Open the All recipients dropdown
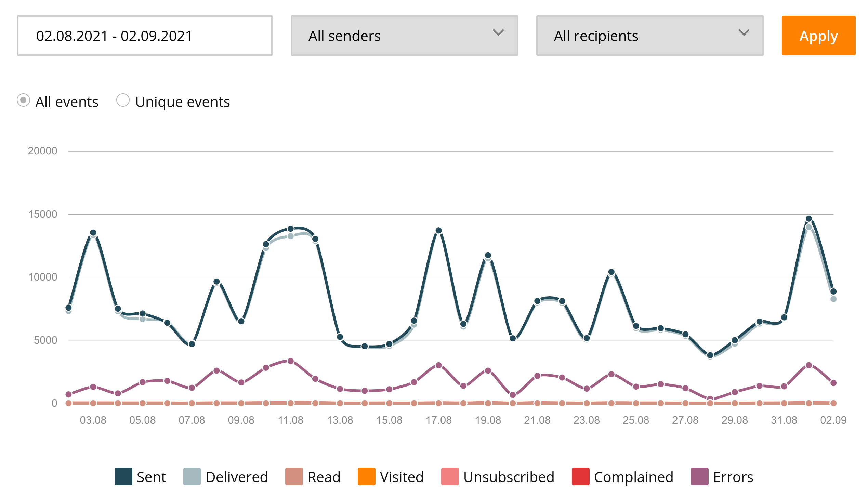 click(x=650, y=36)
